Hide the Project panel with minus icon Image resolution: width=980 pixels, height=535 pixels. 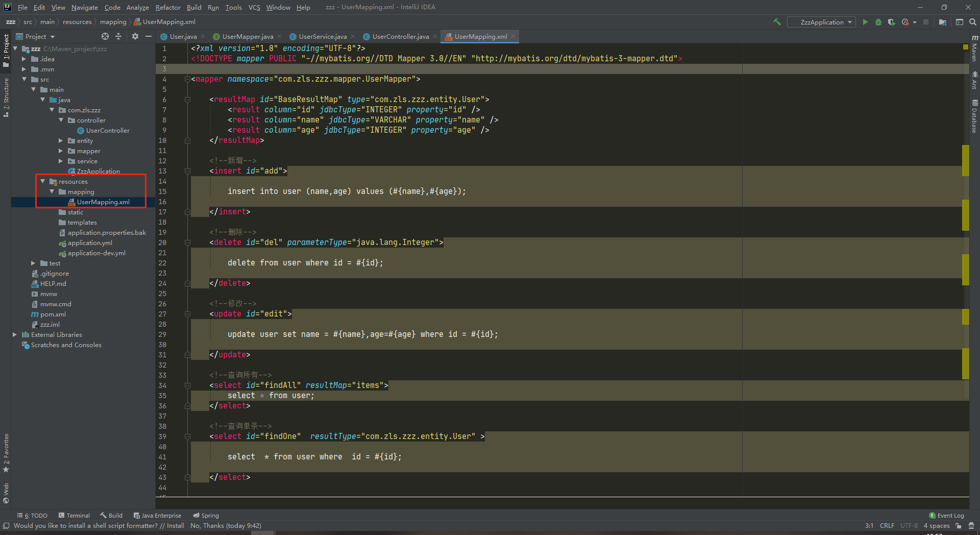tap(149, 36)
